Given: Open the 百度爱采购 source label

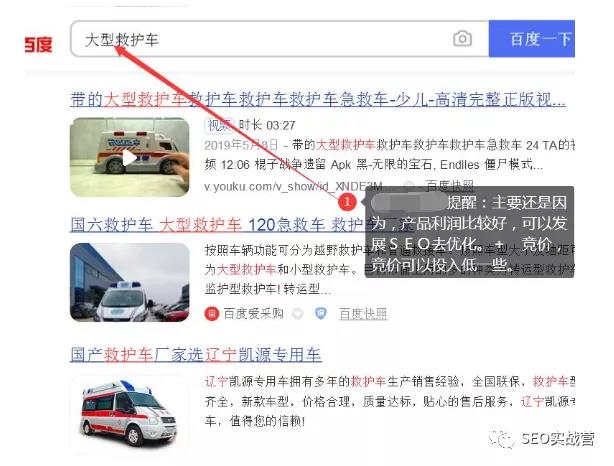Looking at the screenshot, I should point(253,313).
